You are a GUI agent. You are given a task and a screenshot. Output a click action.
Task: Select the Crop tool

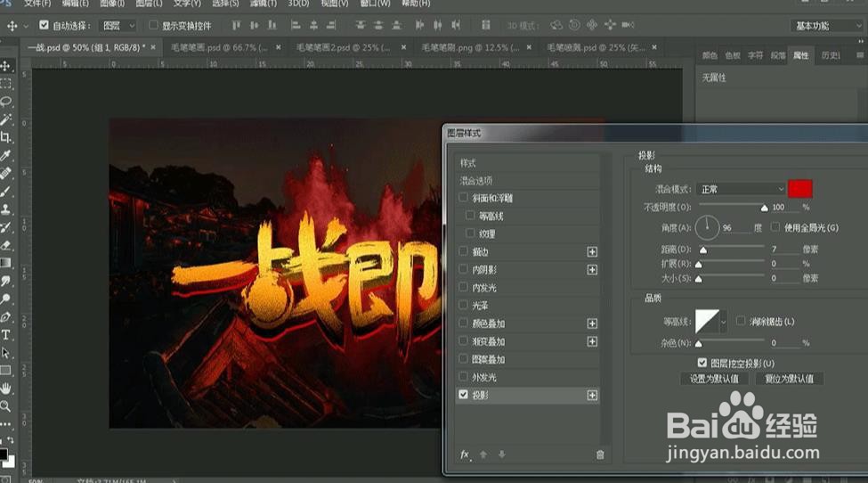[6, 137]
